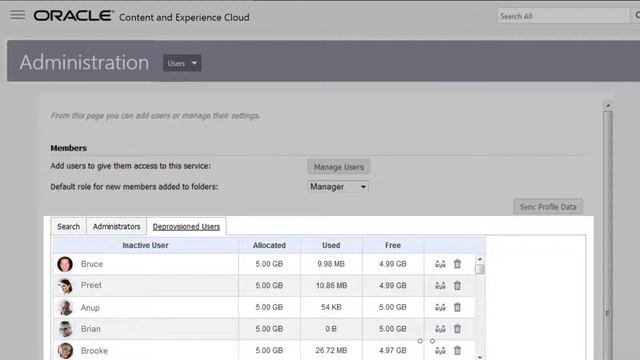Viewport: 640px width, 360px height.
Task: Click the user table scrollbar thumb
Action: (x=480, y=269)
